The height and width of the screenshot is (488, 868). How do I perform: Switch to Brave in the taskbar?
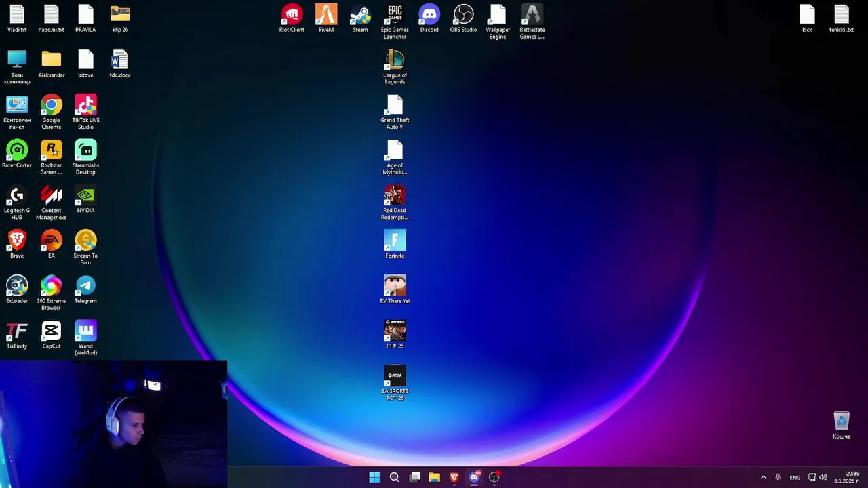click(454, 477)
